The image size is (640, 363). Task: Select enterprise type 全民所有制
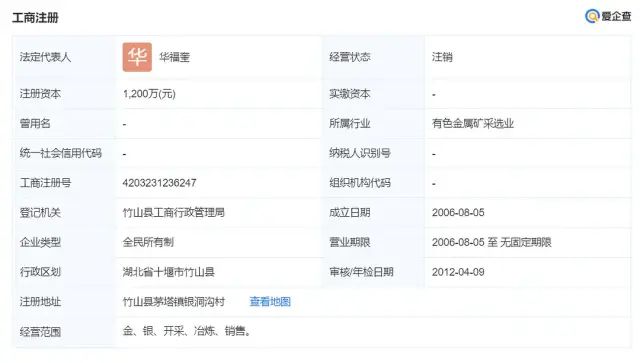(148, 242)
